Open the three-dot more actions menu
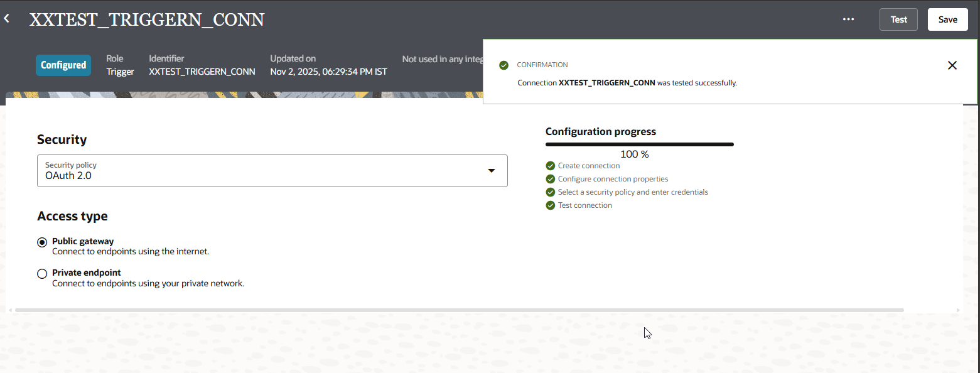 (849, 19)
